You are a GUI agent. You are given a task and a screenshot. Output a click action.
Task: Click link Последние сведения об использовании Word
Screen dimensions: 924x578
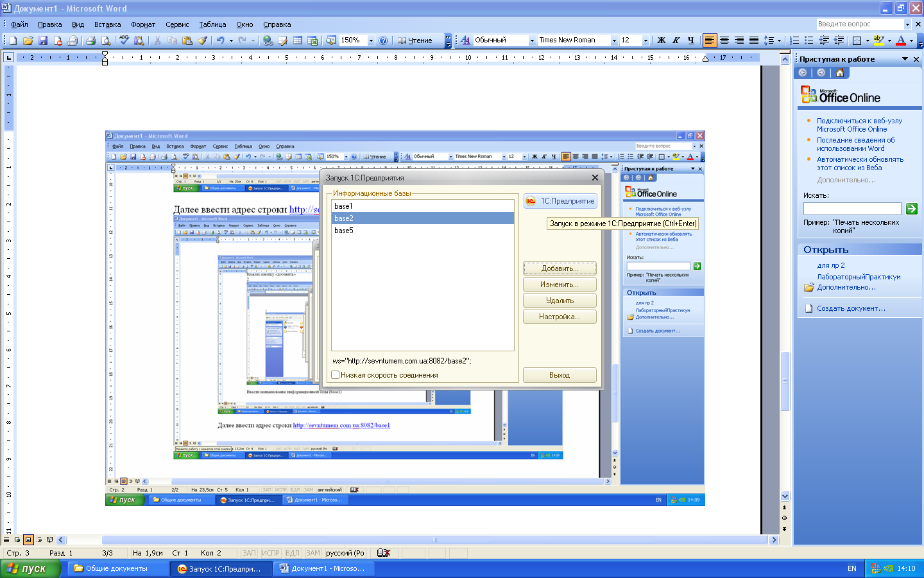pyautogui.click(x=855, y=144)
